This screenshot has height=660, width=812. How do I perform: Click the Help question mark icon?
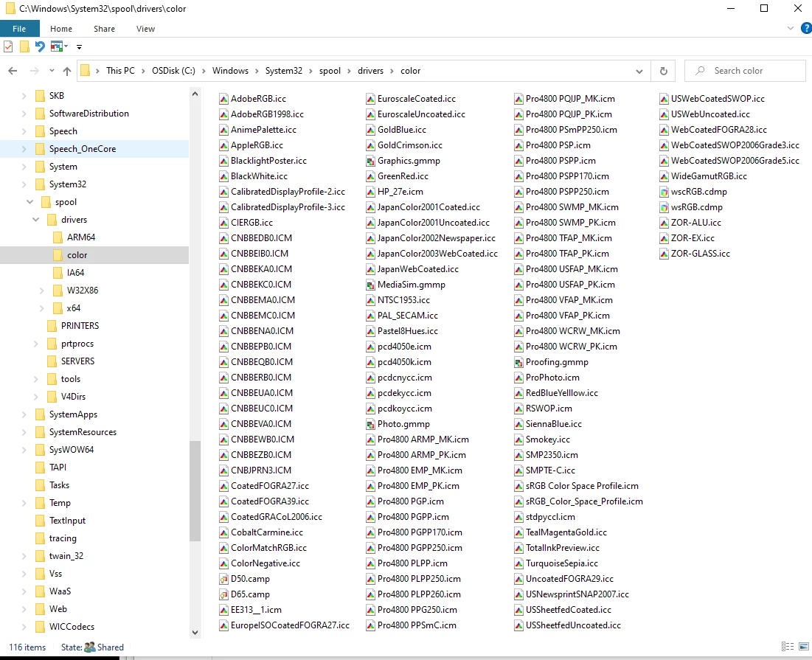click(x=806, y=29)
